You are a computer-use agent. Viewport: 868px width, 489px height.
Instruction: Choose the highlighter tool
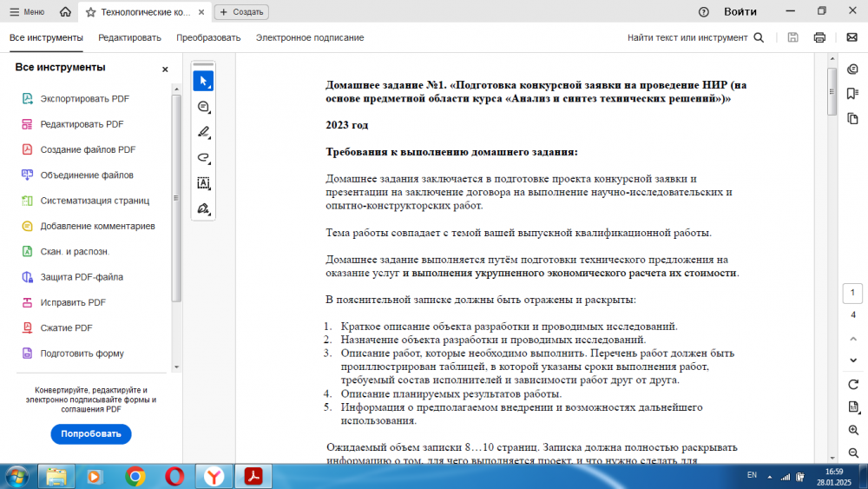click(203, 132)
